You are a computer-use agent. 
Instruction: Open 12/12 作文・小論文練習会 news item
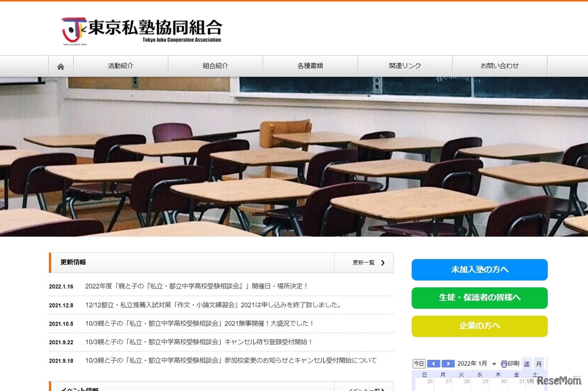click(214, 305)
